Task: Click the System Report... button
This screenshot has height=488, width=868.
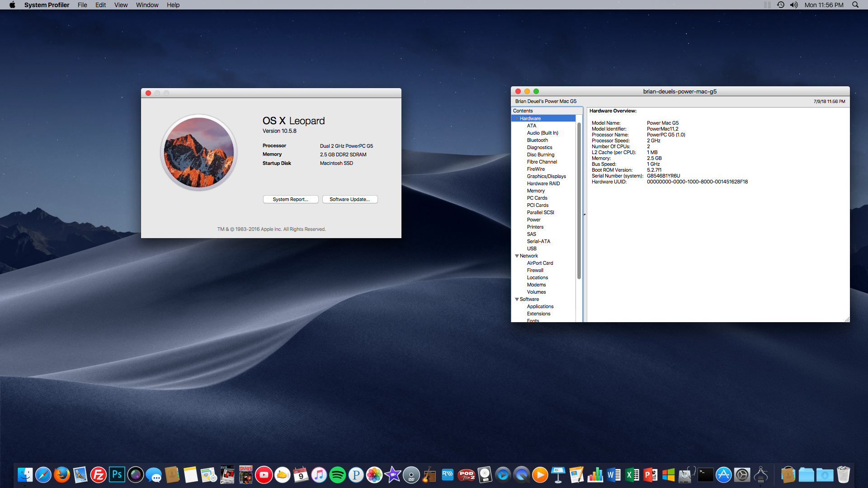Action: (x=291, y=199)
